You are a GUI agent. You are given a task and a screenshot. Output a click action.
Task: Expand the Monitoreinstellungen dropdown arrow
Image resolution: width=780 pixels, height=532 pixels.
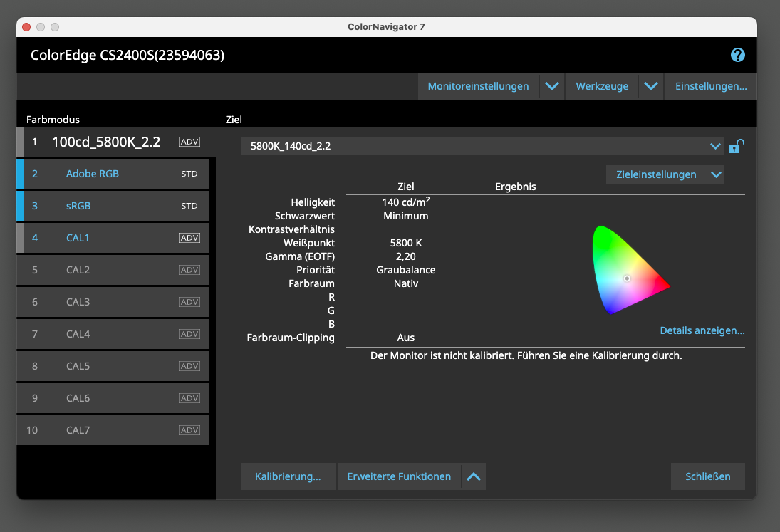coord(551,86)
